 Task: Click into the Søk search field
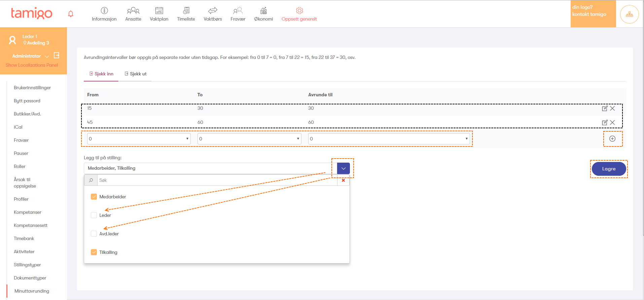click(x=217, y=180)
